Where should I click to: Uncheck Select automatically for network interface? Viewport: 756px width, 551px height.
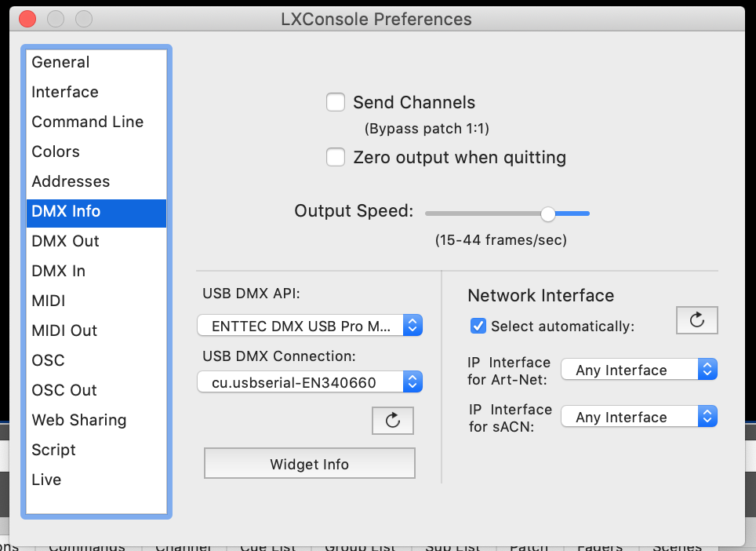click(478, 327)
